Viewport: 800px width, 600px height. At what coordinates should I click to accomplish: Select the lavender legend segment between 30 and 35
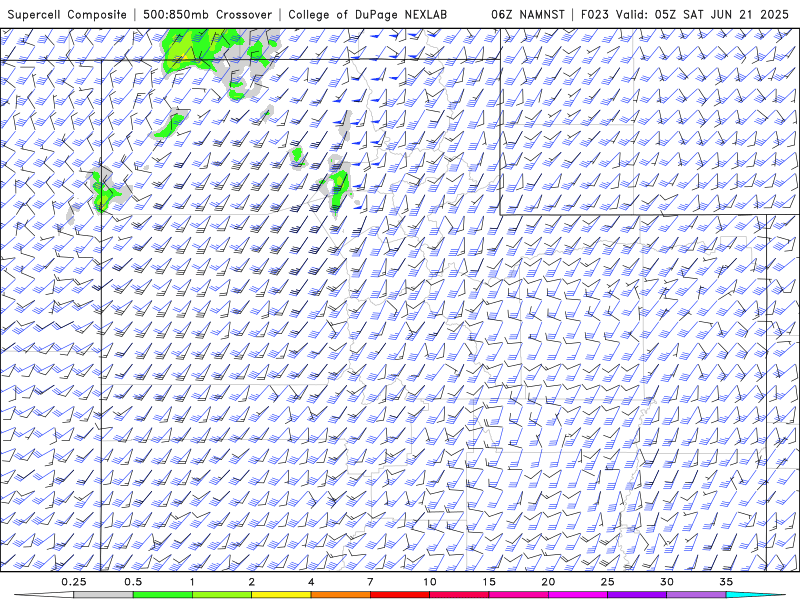click(x=696, y=595)
